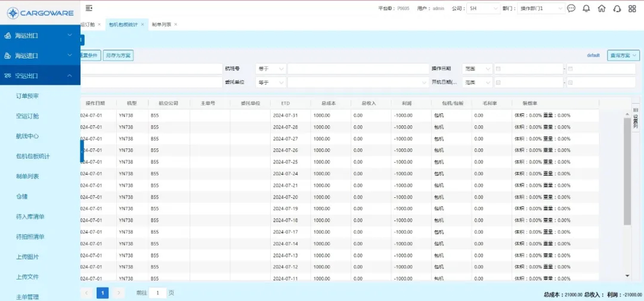Open 操作日期 范围 operator dropdown
Image resolution: width=644 pixels, height=301 pixels.
(477, 69)
